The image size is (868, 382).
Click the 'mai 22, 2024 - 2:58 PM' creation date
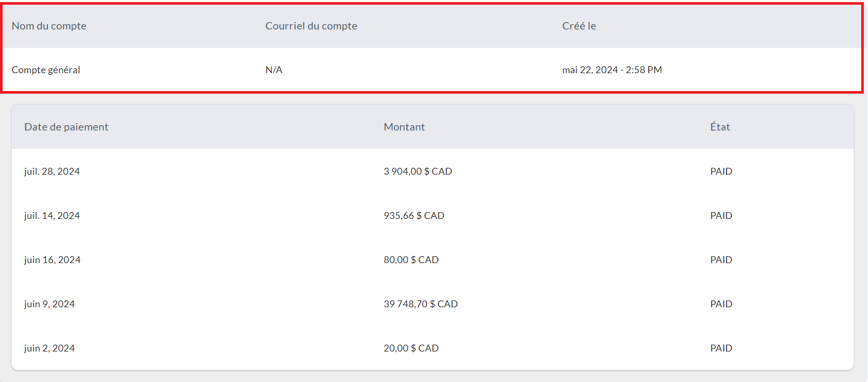click(x=612, y=70)
